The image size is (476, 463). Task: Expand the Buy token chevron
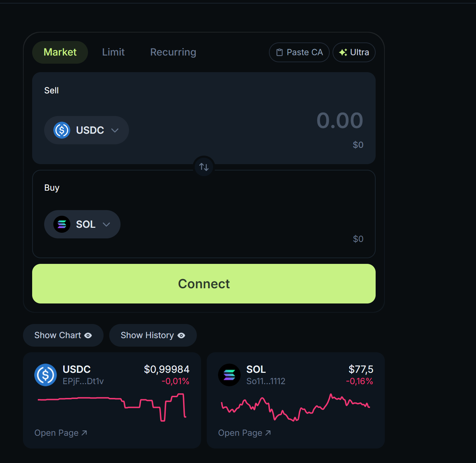(106, 224)
